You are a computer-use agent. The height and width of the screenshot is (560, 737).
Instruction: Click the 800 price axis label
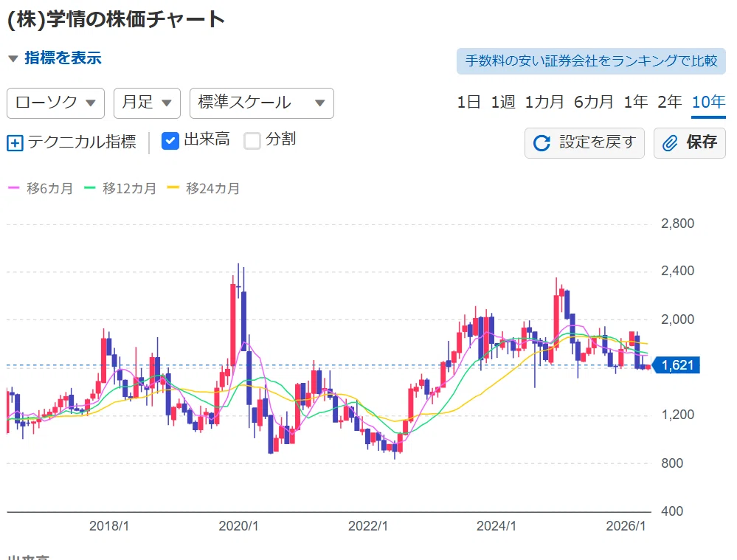click(672, 463)
